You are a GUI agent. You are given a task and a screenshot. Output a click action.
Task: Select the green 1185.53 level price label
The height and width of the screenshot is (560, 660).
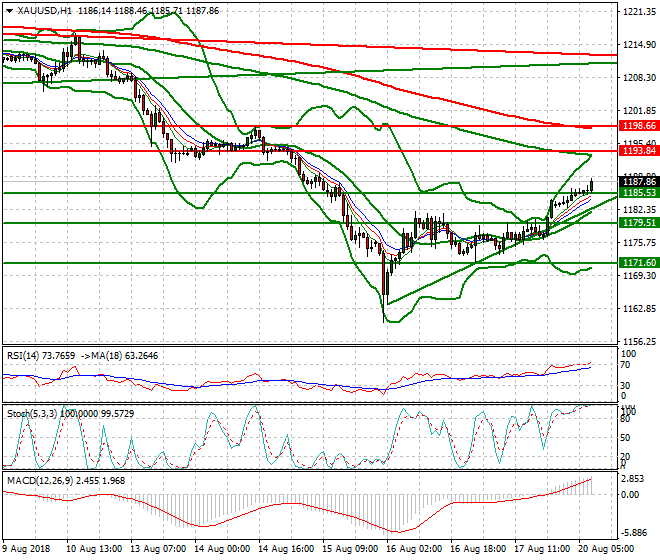point(639,192)
